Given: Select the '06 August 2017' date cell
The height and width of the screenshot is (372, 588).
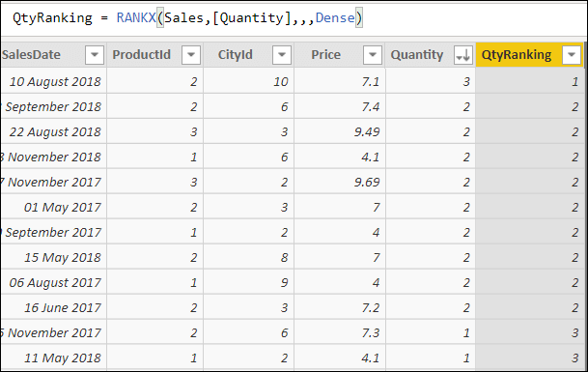Looking at the screenshot, I should [54, 282].
